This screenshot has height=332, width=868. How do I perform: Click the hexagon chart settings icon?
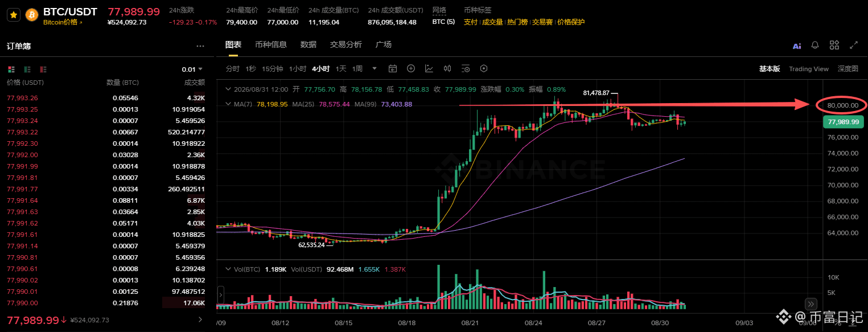pos(484,69)
